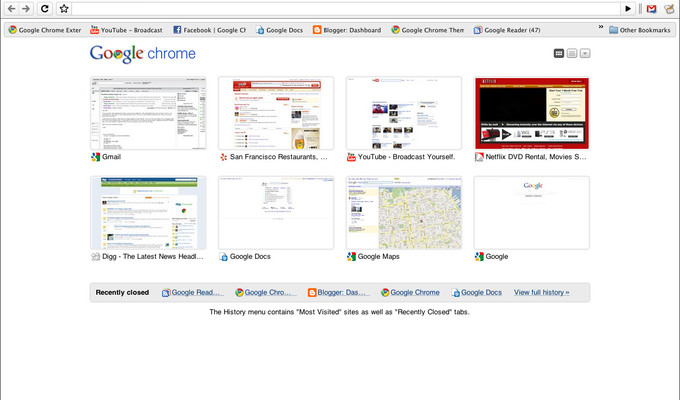This screenshot has height=400, width=680.
Task: Bookmark this page using the star icon
Action: [x=64, y=9]
